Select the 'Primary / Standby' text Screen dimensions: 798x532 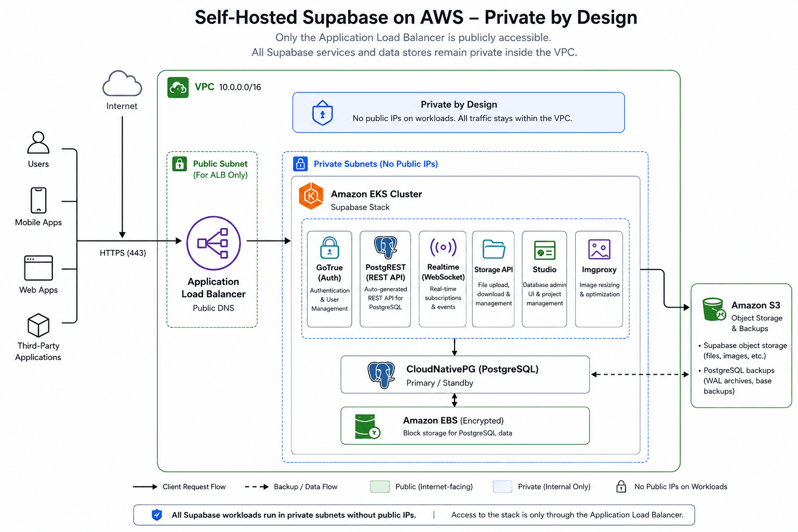440,383
